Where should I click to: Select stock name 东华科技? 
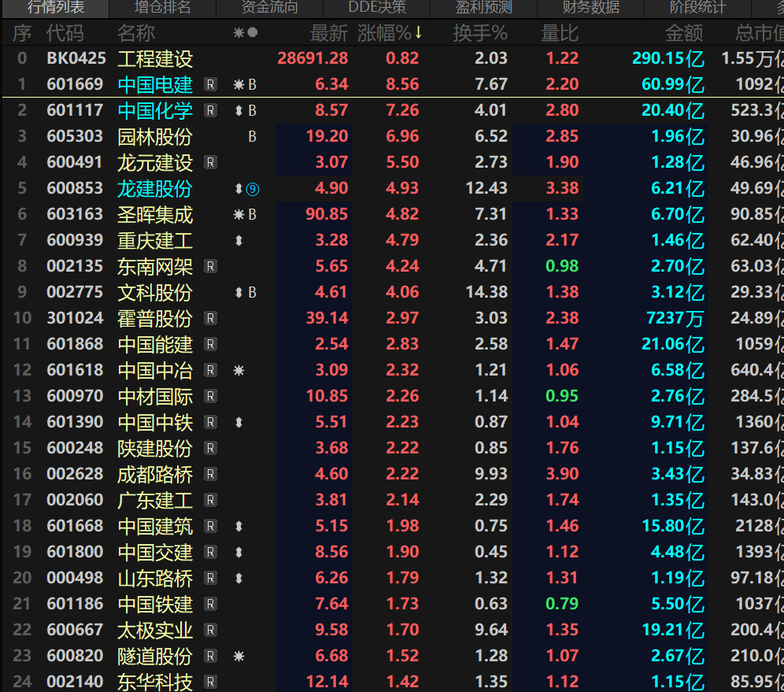[155, 682]
